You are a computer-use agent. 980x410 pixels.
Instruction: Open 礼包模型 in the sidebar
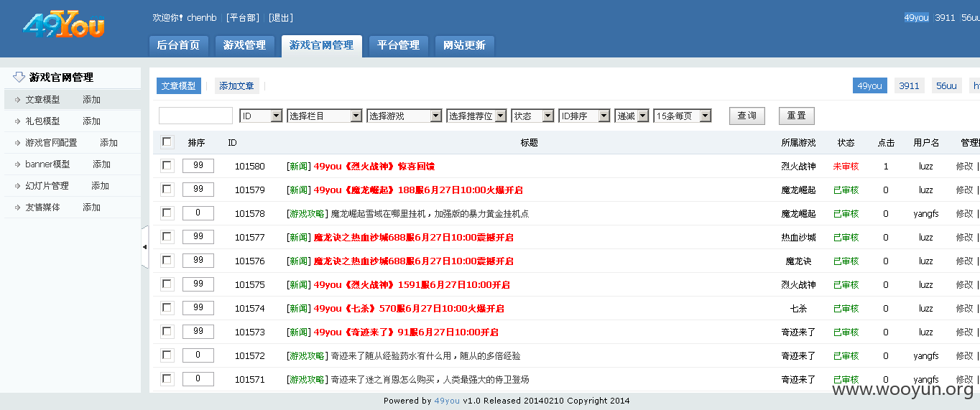43,121
